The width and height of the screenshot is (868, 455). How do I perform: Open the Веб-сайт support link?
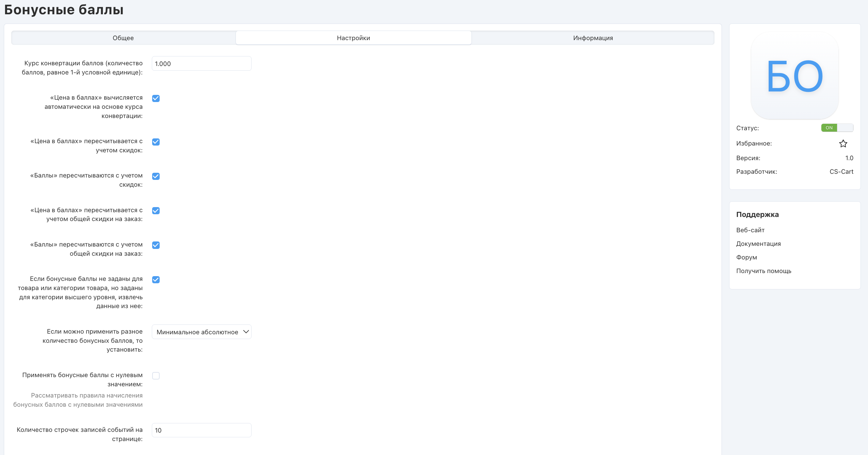click(x=750, y=230)
